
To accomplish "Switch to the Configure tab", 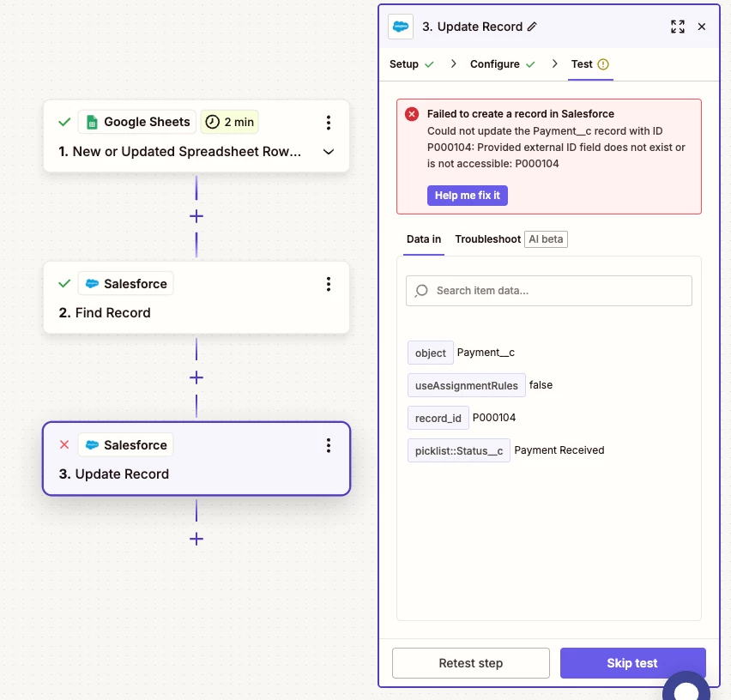I will pyautogui.click(x=502, y=64).
